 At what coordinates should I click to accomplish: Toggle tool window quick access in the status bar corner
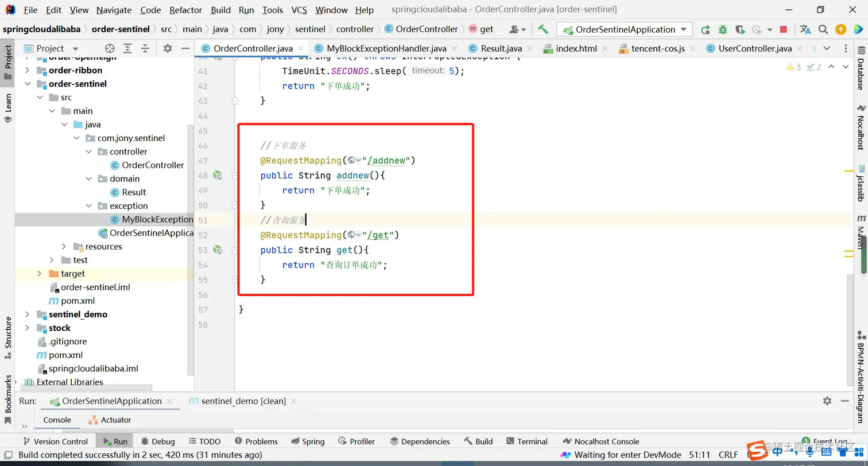[x=7, y=455]
